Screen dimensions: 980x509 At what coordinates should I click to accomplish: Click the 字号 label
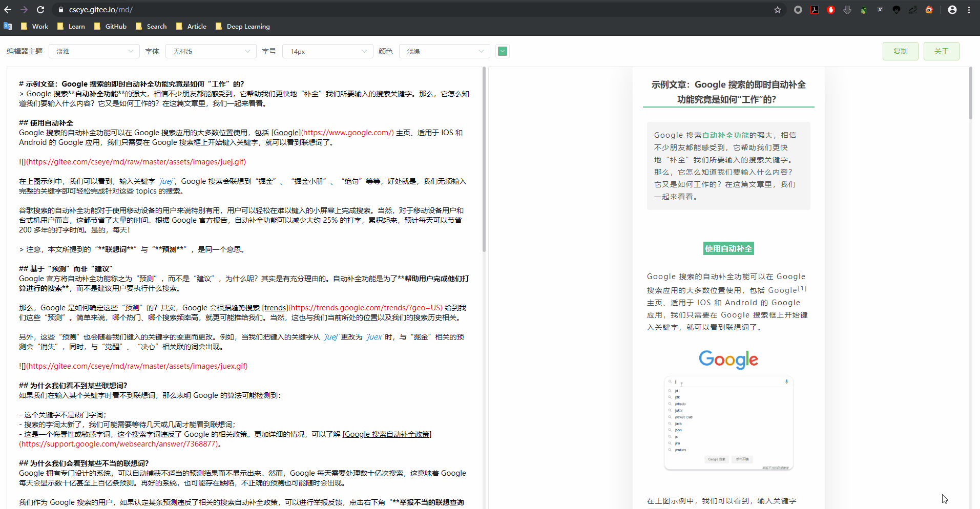coord(269,51)
